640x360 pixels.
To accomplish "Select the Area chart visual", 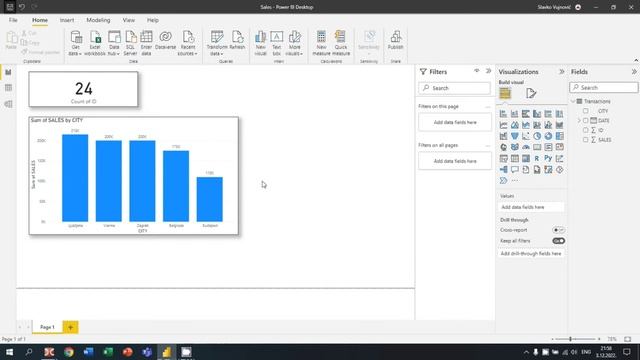I will (515, 125).
